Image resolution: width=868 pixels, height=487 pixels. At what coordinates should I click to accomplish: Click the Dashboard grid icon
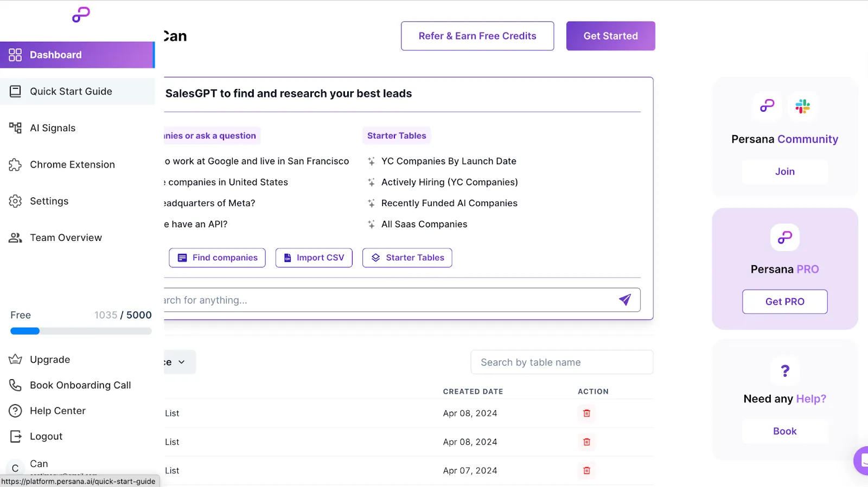[x=15, y=55]
